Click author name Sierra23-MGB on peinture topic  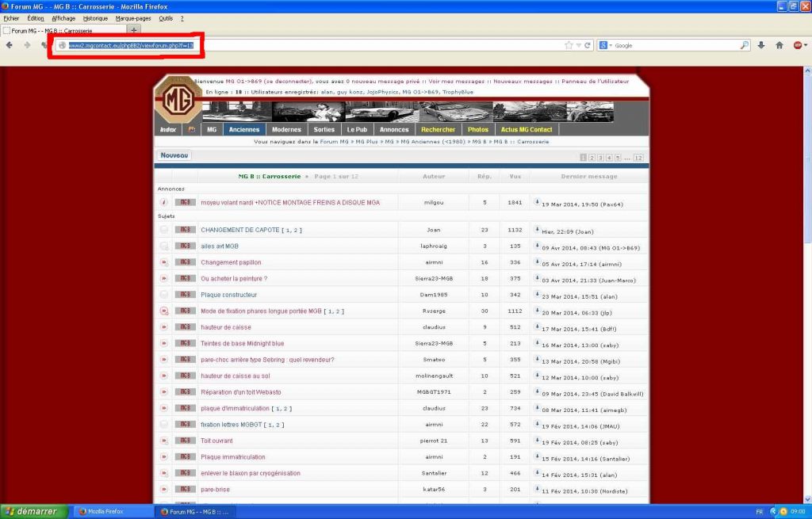point(434,278)
